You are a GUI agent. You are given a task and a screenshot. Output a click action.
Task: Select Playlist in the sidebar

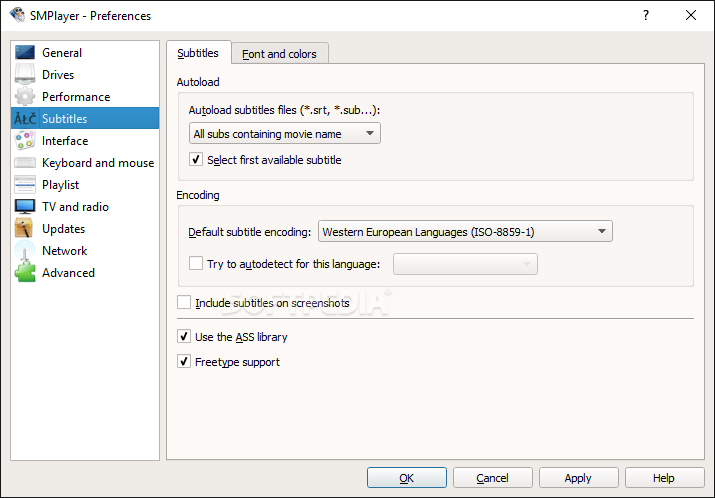point(85,184)
